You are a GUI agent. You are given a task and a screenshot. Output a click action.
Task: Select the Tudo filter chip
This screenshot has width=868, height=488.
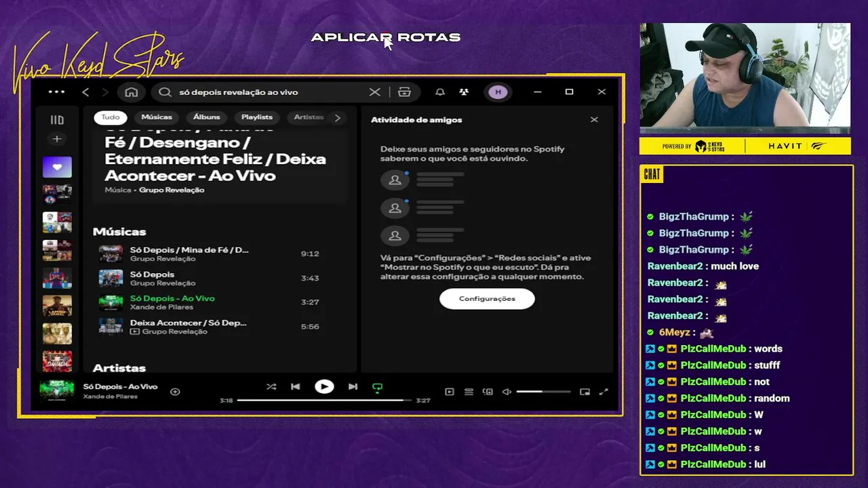tap(111, 117)
